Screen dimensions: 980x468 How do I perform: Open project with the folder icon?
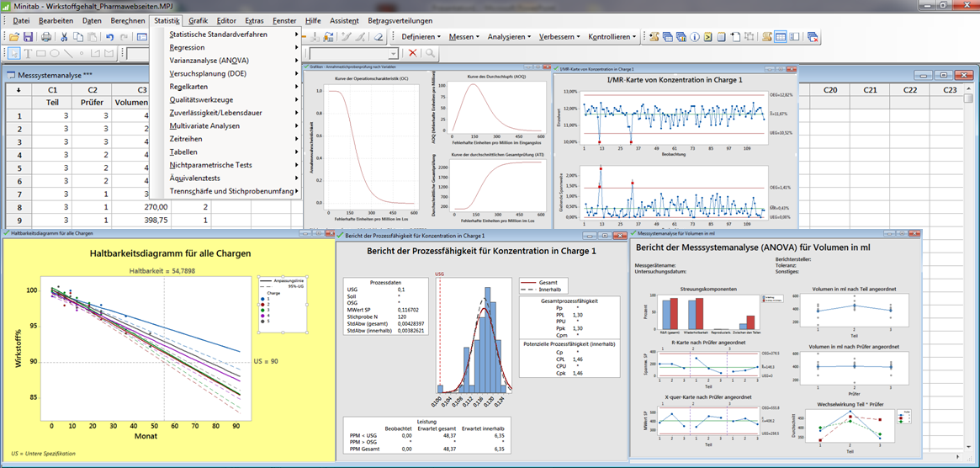13,36
